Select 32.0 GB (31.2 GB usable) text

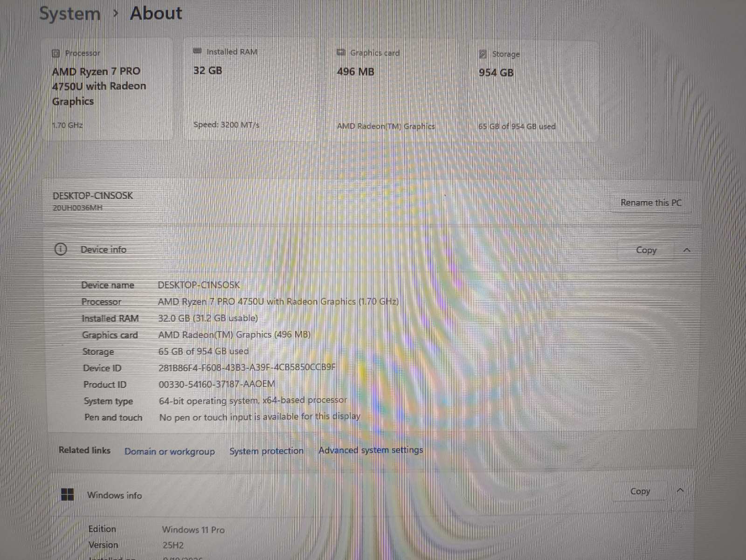pyautogui.click(x=208, y=318)
